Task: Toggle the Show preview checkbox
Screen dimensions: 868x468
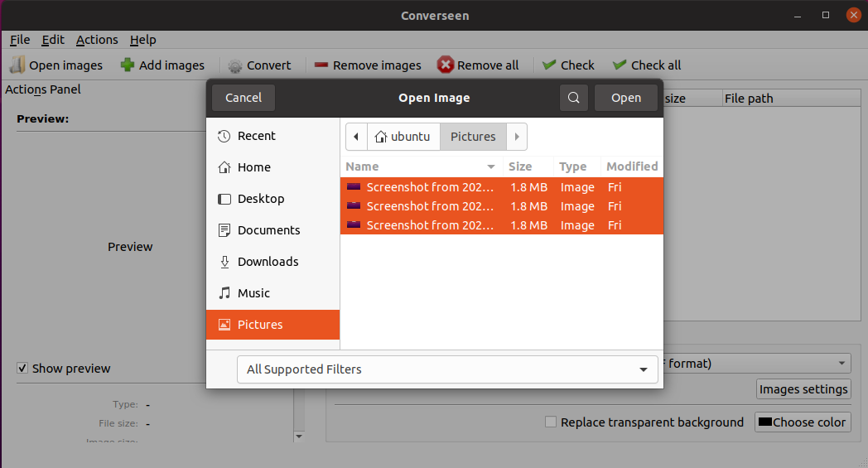Action: [22, 369]
